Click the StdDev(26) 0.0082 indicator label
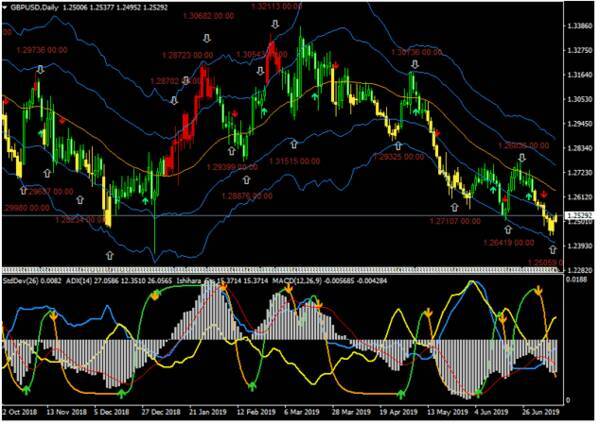Viewport: 600px width, 424px height. (31, 281)
